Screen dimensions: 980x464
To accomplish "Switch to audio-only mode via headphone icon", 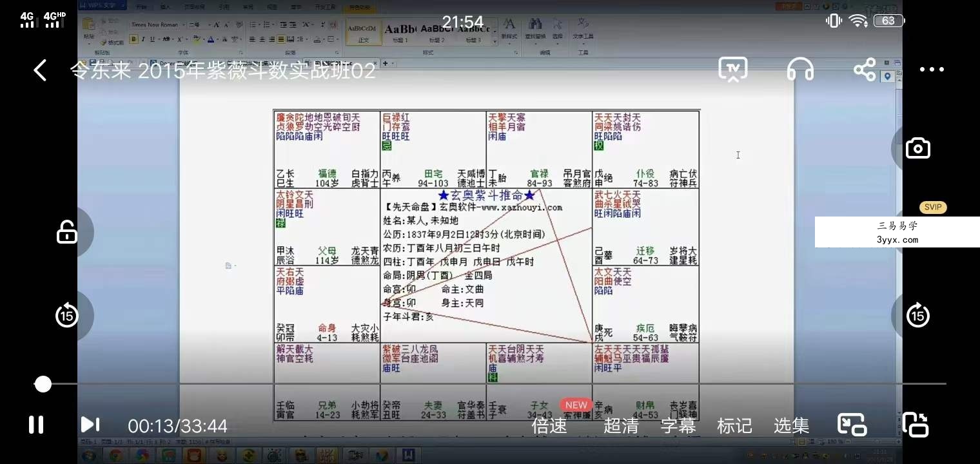I will tap(800, 69).
